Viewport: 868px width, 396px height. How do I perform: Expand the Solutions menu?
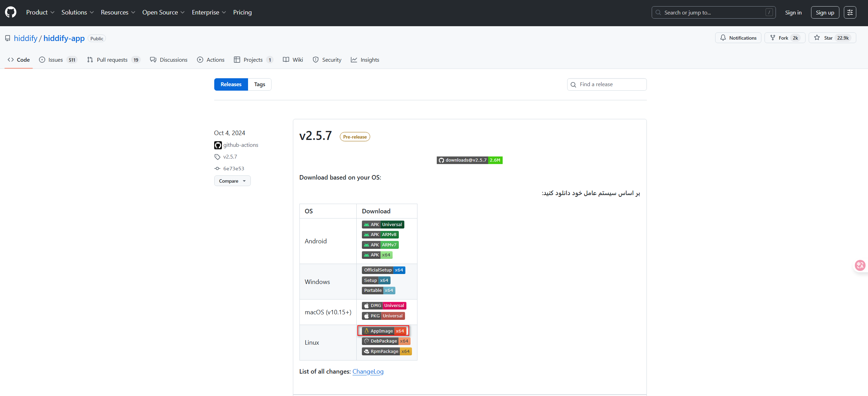tap(78, 12)
